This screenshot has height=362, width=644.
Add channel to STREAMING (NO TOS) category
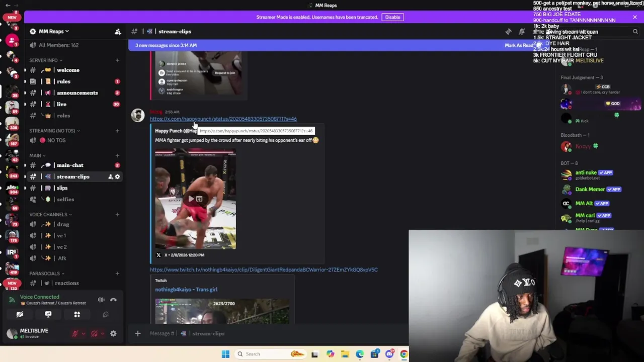[x=117, y=131]
